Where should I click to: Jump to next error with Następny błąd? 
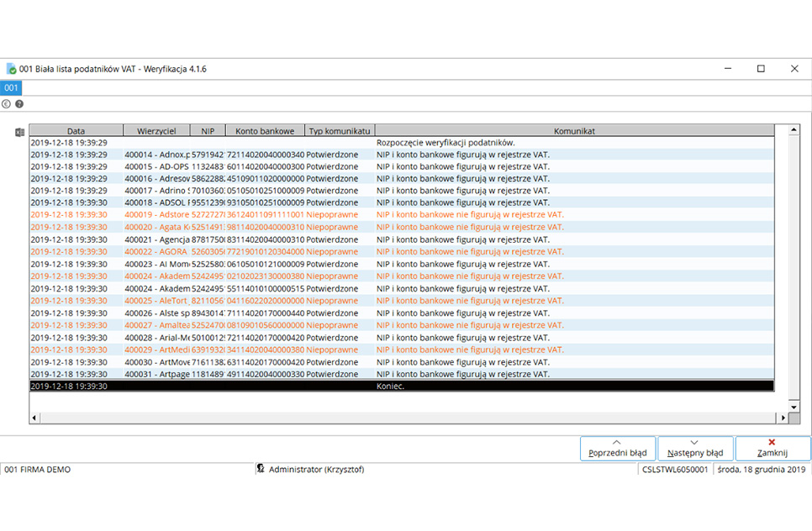click(x=694, y=448)
